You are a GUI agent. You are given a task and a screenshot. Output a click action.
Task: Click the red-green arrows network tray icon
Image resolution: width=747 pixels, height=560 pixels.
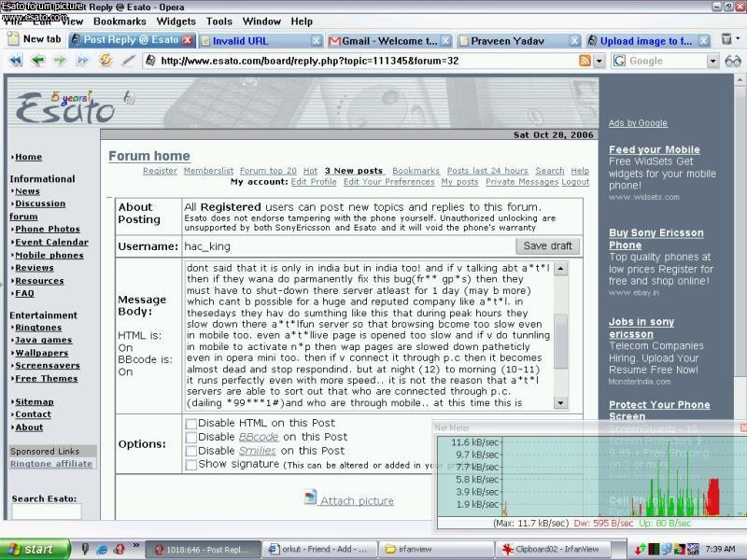pos(641,550)
